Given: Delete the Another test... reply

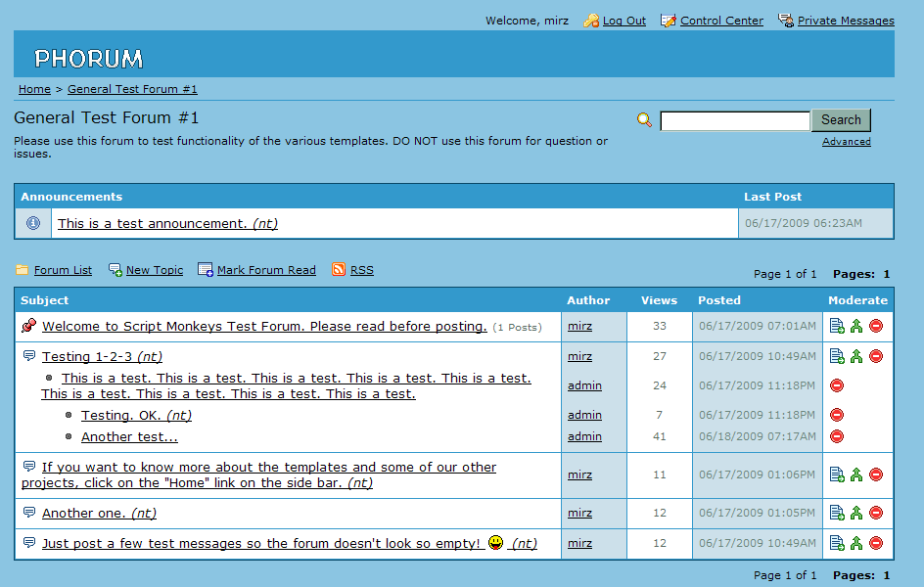Looking at the screenshot, I should tap(837, 436).
